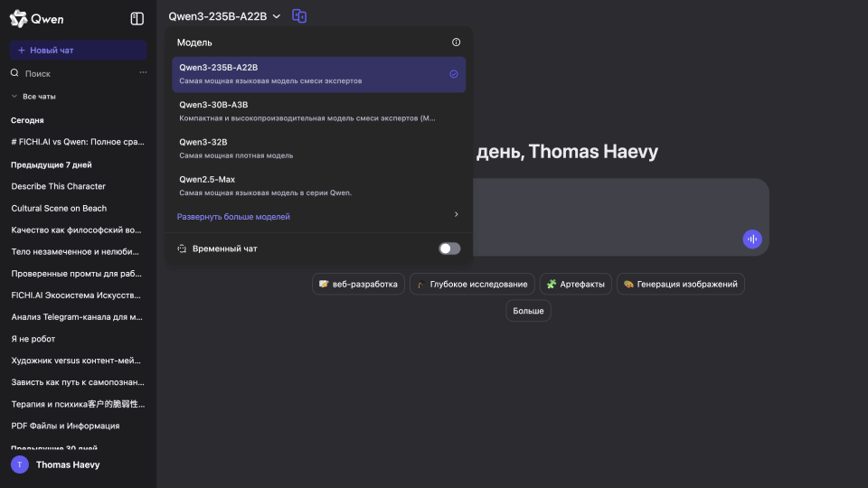The width and height of the screenshot is (868, 488).
Task: Open chat FICHI.AI Экосистема Искусств...
Action: 78,296
